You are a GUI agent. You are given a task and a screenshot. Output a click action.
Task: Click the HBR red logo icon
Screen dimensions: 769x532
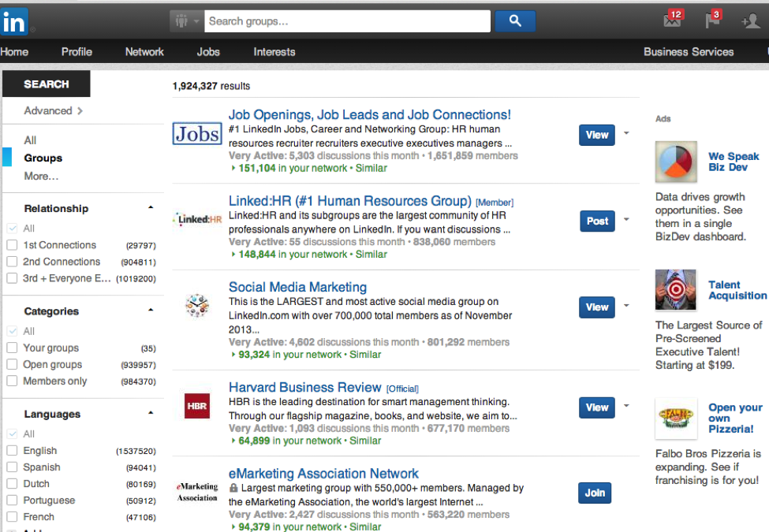197,407
